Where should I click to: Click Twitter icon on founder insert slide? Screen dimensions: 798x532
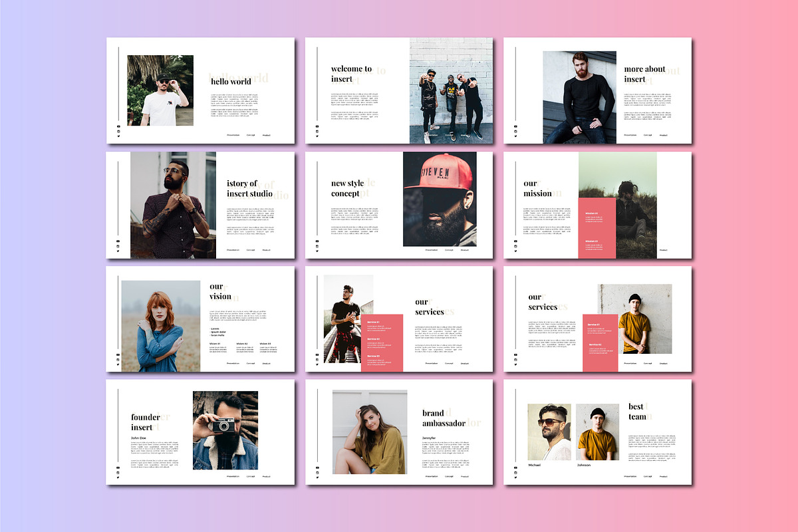coord(118,478)
